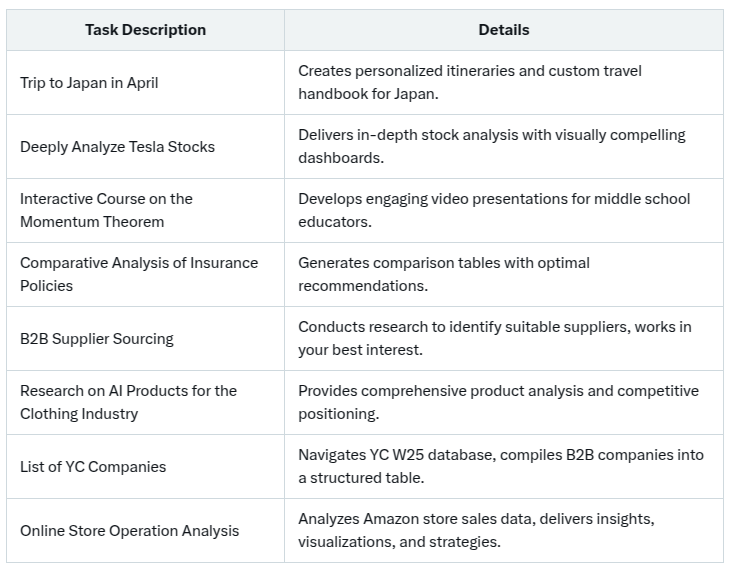Click the Online Store Operation Analysis cell
The width and height of the screenshot is (733, 584).
click(x=145, y=531)
